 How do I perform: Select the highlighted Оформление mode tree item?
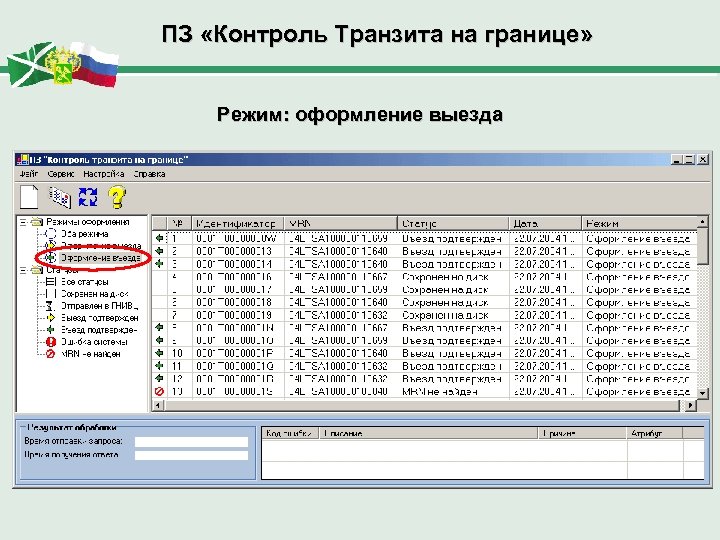(101, 258)
